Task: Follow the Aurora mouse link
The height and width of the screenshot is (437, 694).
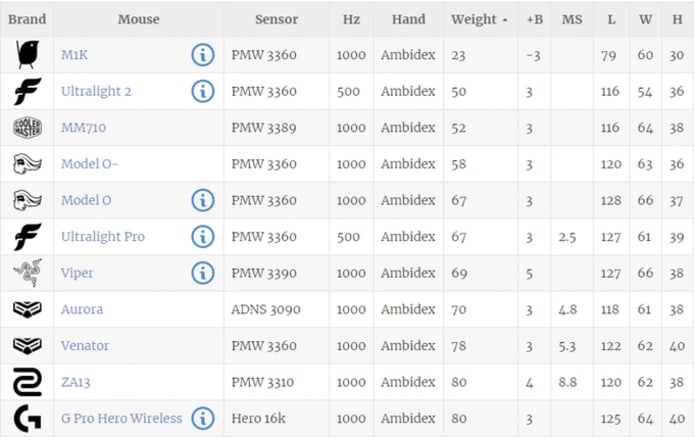Action: [82, 309]
